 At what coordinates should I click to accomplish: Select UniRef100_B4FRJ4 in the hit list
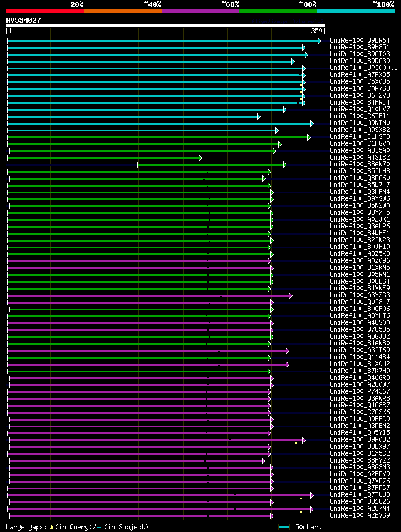tap(360, 103)
